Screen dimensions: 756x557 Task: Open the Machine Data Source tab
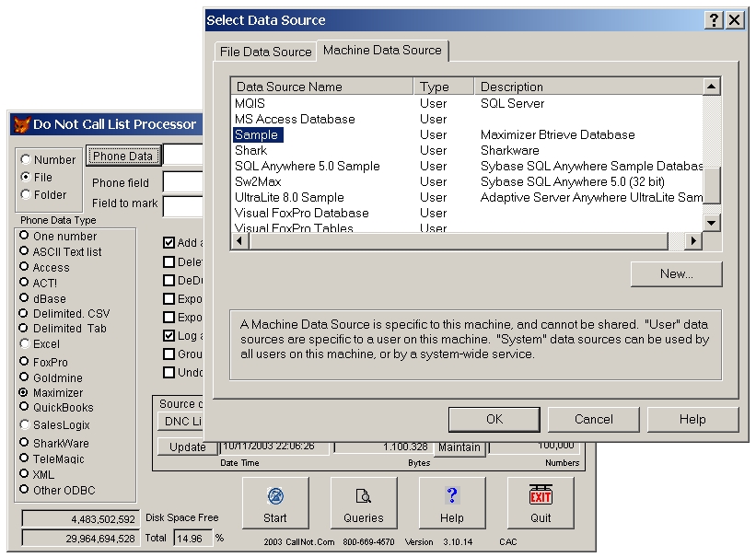coord(382,50)
